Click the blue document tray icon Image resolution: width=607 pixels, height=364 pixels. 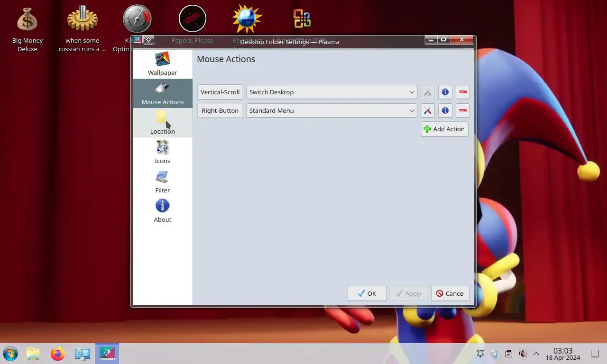pyautogui.click(x=495, y=354)
